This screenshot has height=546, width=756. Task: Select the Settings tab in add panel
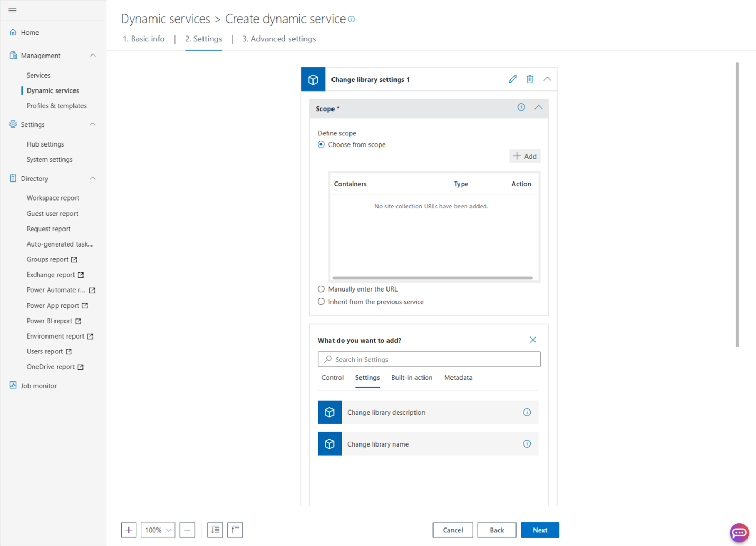(367, 378)
